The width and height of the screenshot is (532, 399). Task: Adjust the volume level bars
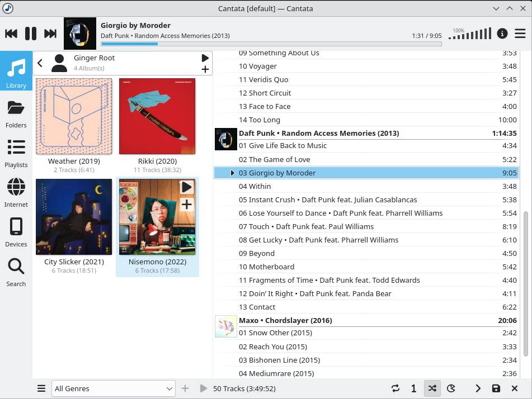[470, 34]
